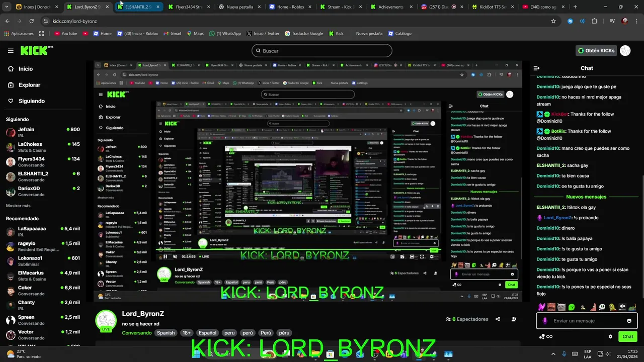Click Lord_ByronZ username in chat
The image size is (644, 362).
[x=557, y=218]
